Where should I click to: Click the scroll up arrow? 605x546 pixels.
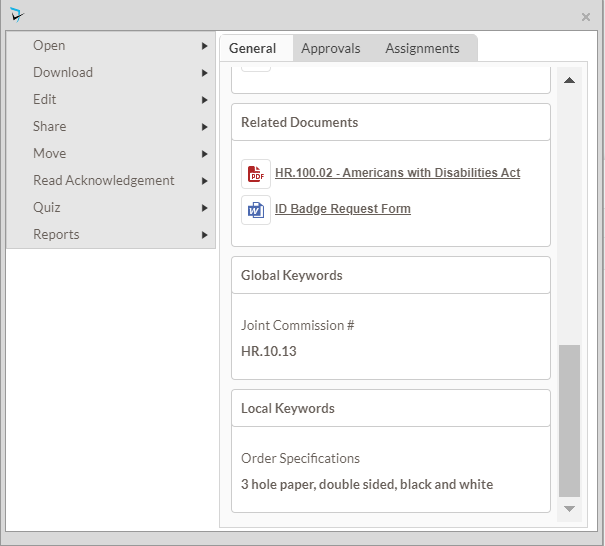tap(569, 80)
